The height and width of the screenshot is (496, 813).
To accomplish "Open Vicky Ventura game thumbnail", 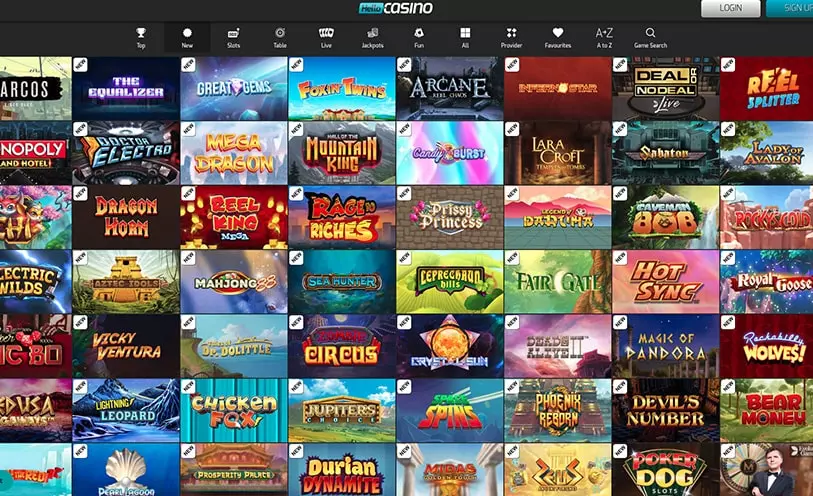I will 126,346.
